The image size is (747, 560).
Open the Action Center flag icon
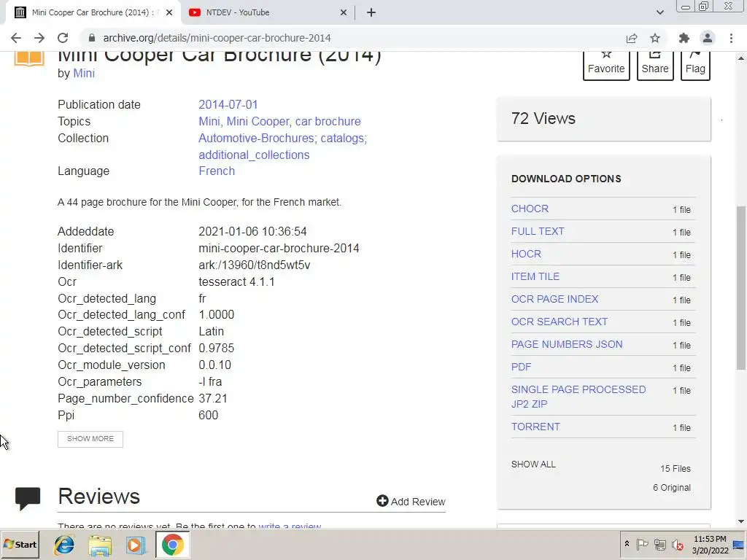(642, 544)
